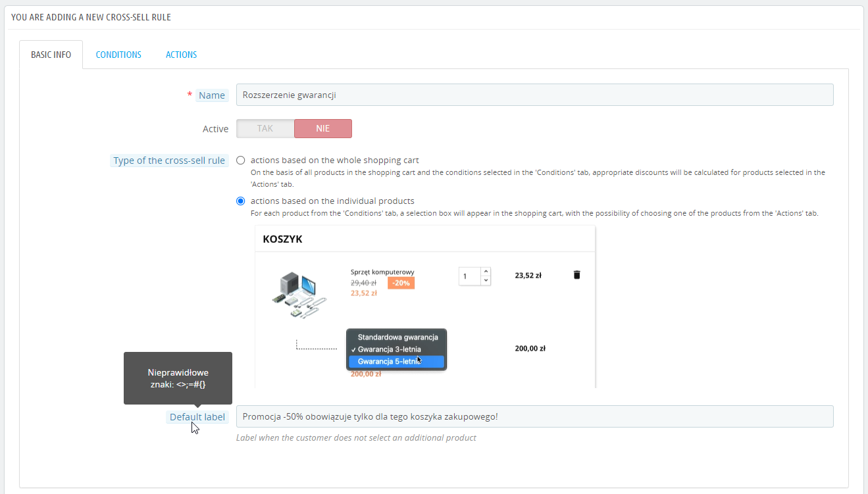Click the Type of the cross-sell rule label
868x494 pixels.
click(169, 161)
